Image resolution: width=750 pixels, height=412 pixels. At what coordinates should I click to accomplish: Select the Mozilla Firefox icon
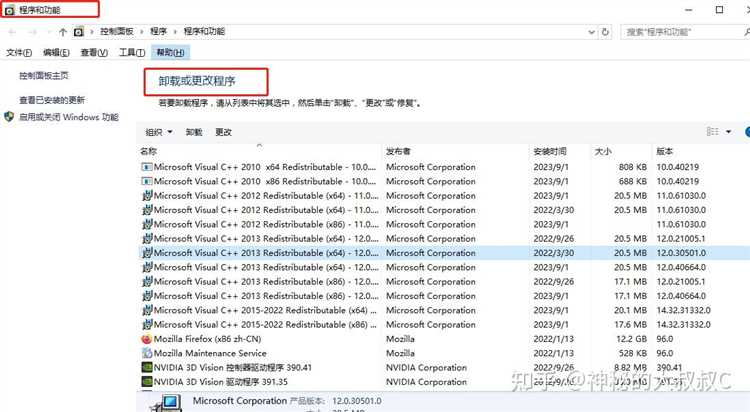tap(147, 339)
